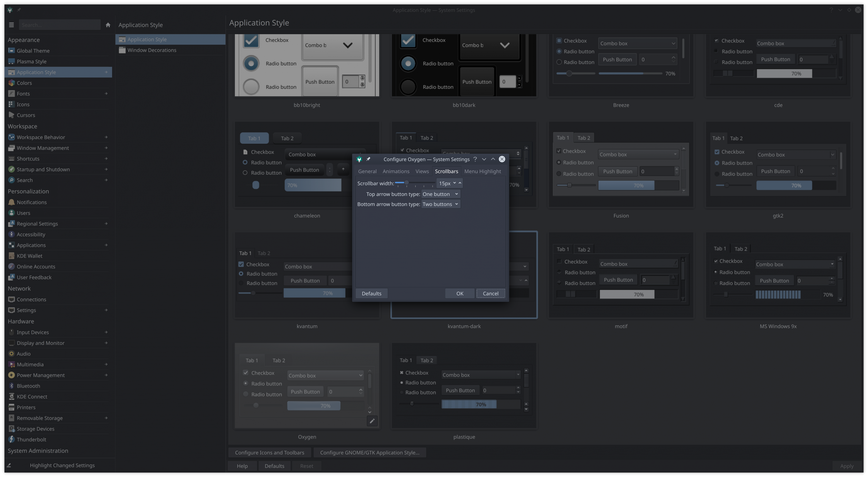Select first Radio button in gtk2 preview
This screenshot has height=477, width=868.
(x=717, y=163)
